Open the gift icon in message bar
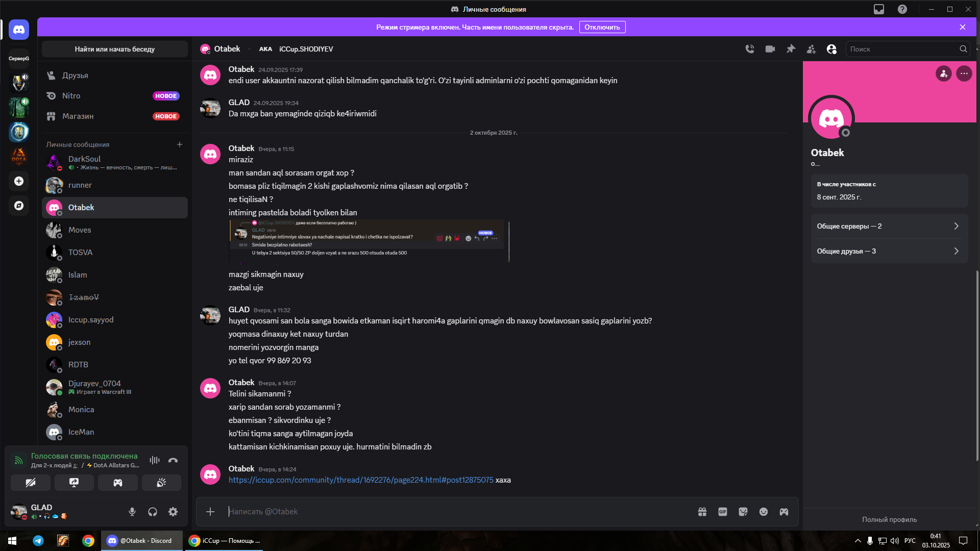 702,512
